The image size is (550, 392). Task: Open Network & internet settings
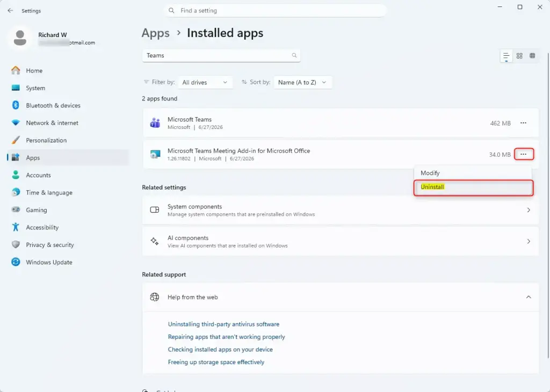pyautogui.click(x=68, y=123)
